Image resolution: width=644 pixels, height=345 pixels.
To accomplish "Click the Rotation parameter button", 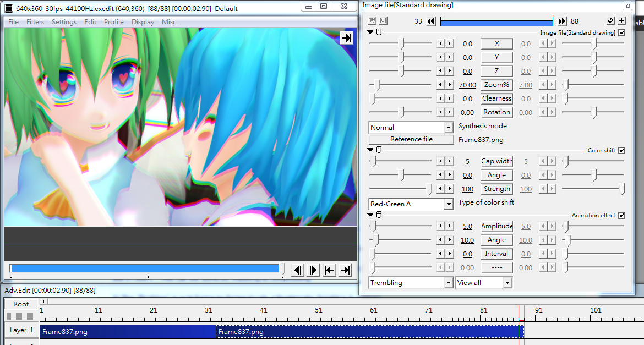I will pyautogui.click(x=496, y=112).
